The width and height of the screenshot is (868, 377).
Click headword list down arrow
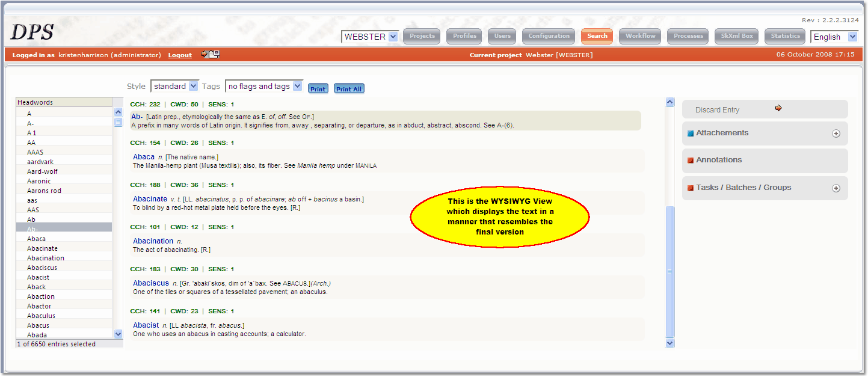pyautogui.click(x=118, y=334)
